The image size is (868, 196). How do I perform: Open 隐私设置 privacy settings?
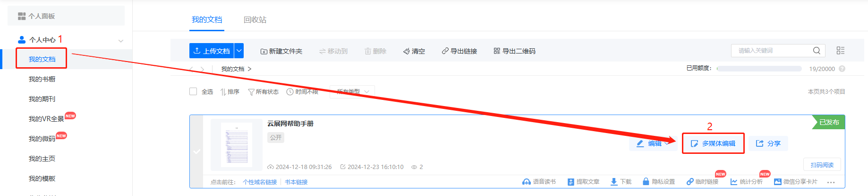point(659,182)
